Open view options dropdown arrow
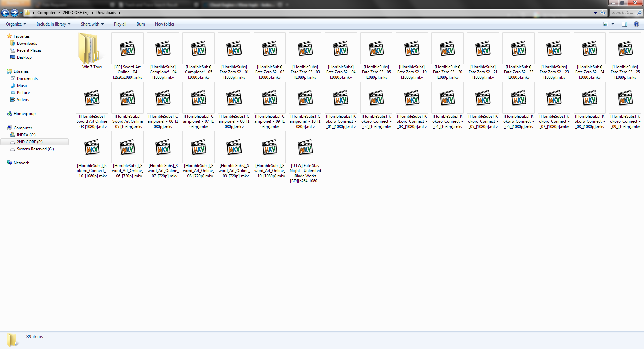Viewport: 644px width, 349px height. (x=613, y=24)
